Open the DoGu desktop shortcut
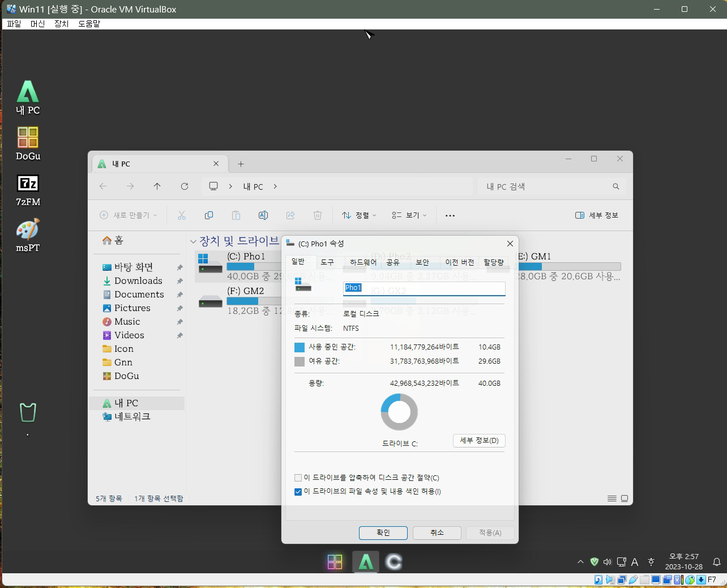727x588 pixels. click(28, 143)
